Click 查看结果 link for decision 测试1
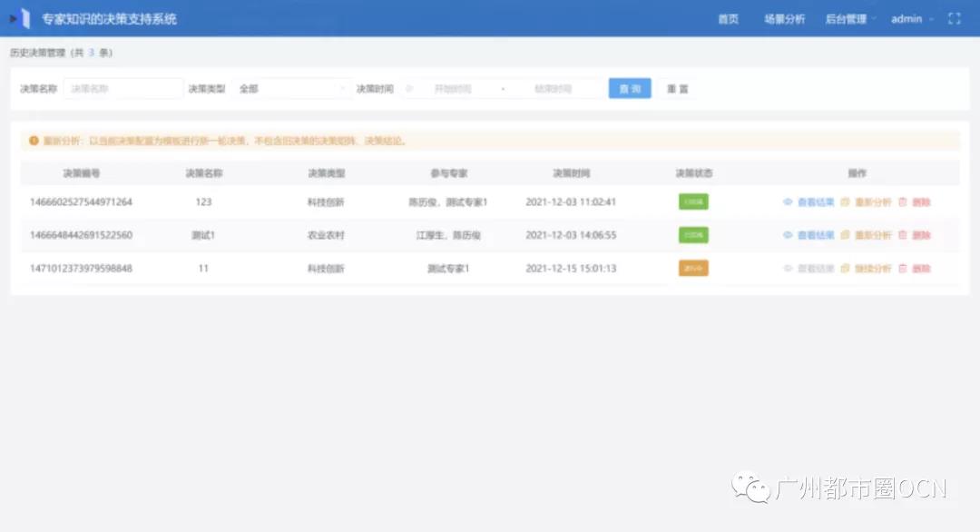 tap(815, 235)
